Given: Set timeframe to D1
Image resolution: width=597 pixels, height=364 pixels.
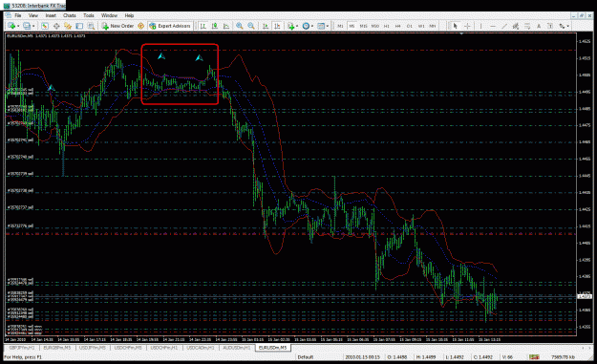Looking at the screenshot, I should coord(409,26).
